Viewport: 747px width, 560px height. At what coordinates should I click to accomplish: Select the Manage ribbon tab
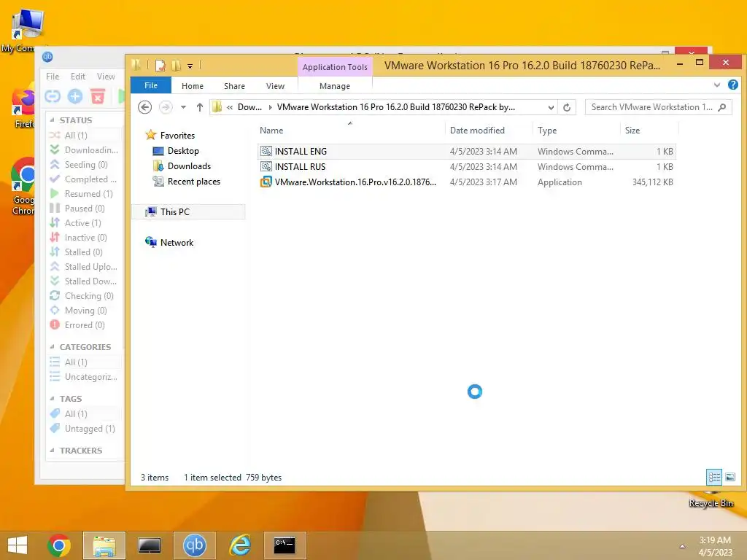point(334,86)
